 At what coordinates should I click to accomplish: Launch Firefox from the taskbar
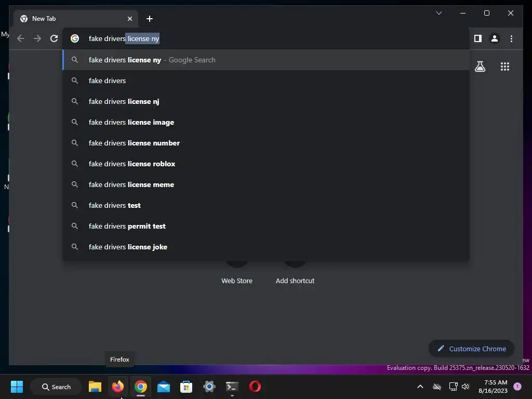(x=118, y=387)
